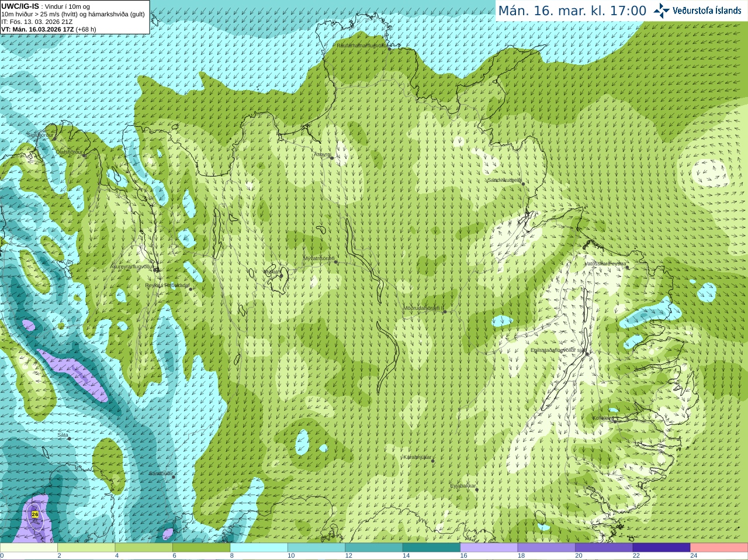Click the Sandvíkurheiði station marker
Image resolution: width=748 pixels, height=560 pixels.
click(x=523, y=184)
